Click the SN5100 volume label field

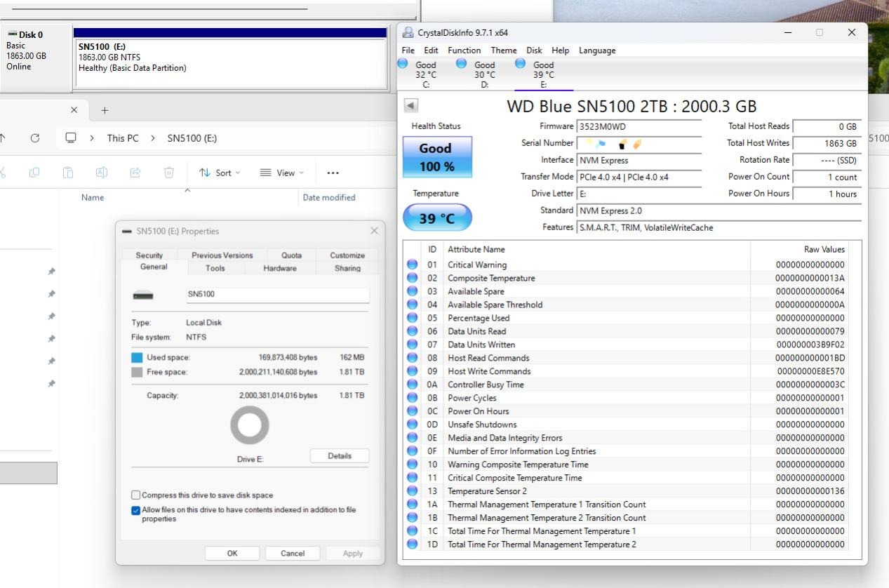[x=277, y=295]
